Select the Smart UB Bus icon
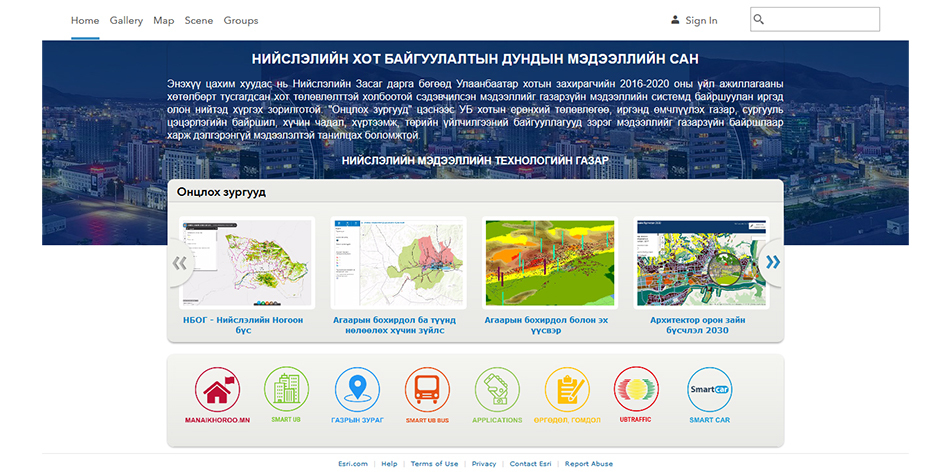950x475 pixels. [x=427, y=389]
